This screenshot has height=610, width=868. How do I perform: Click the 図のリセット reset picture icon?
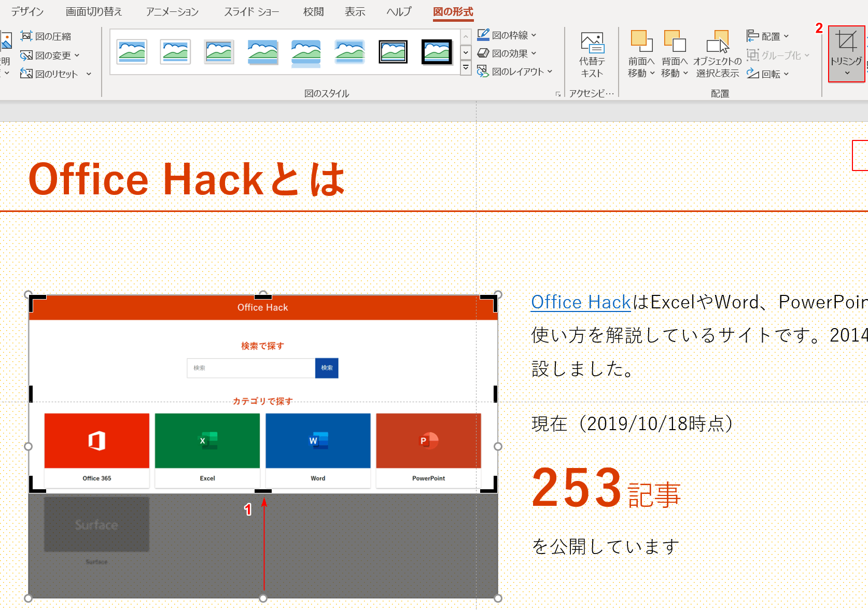coord(26,74)
